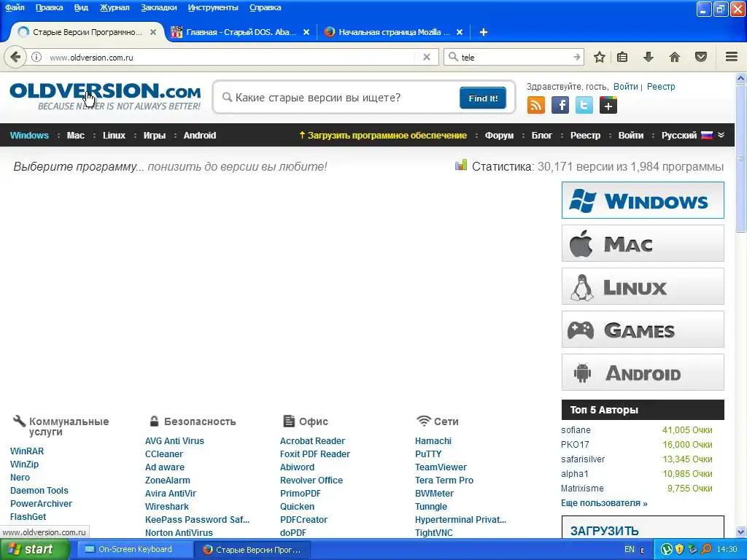Open the sofiane author entry

tap(576, 430)
